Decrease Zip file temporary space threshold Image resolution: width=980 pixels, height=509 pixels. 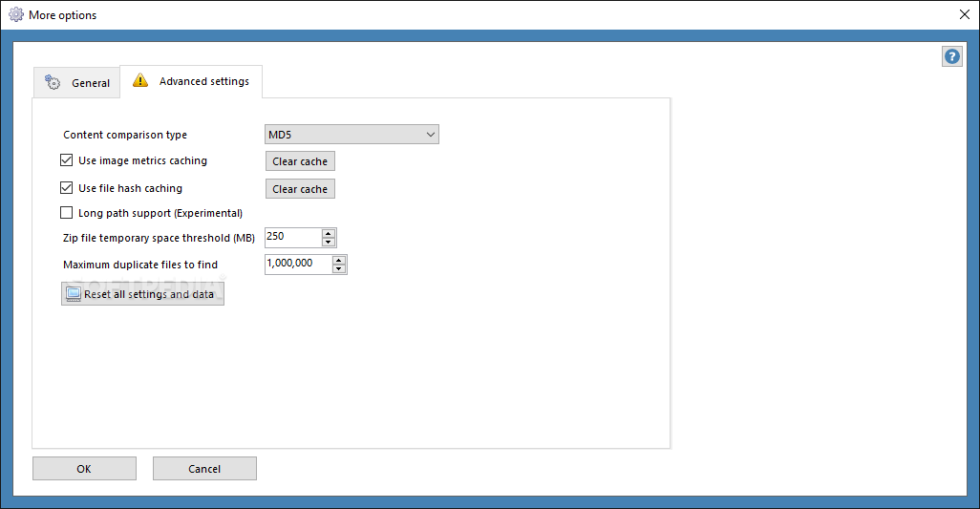[x=329, y=242]
